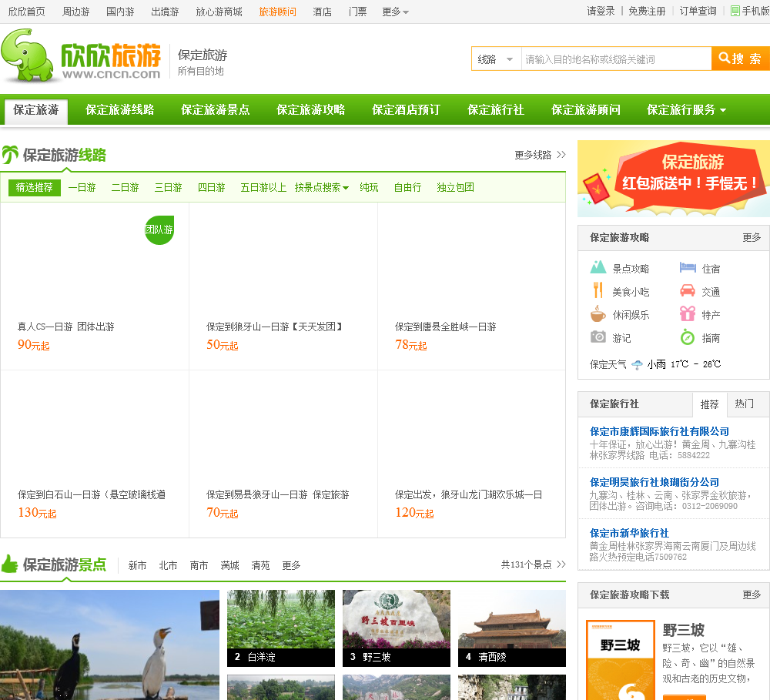
Task: Open 保定到唐县全胜峡一日游 route
Action: pyautogui.click(x=445, y=327)
